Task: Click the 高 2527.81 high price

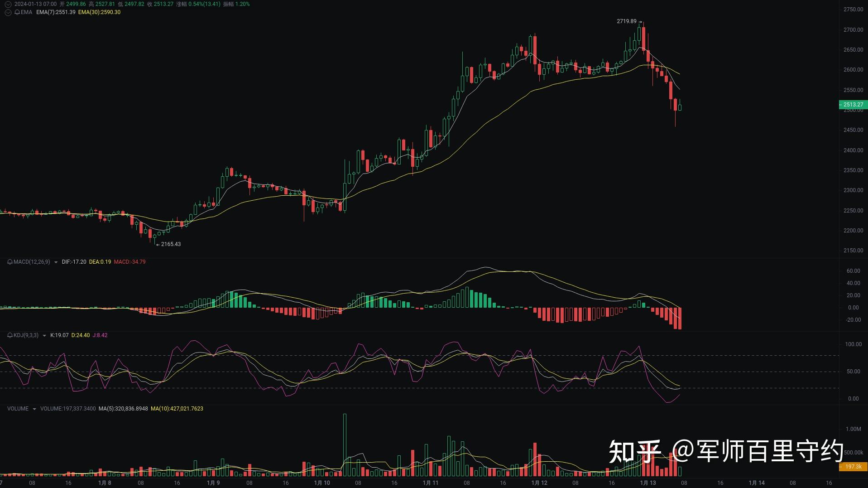Action: click(102, 4)
